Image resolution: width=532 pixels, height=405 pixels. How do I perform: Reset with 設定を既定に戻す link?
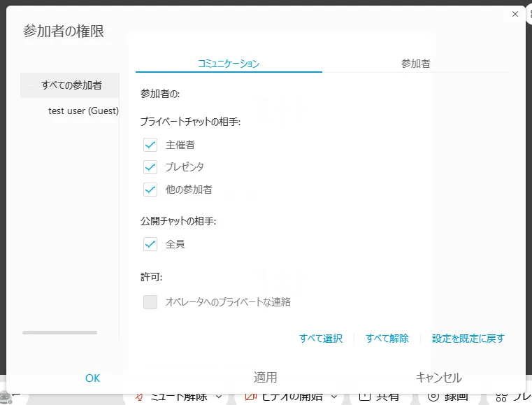coord(468,339)
